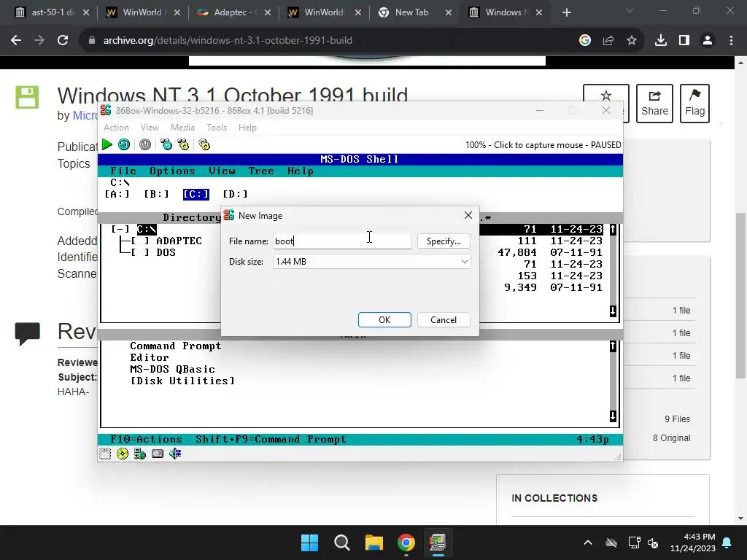Click the teal Hard Reset icon in 86Box toolbar

pyautogui.click(x=124, y=144)
